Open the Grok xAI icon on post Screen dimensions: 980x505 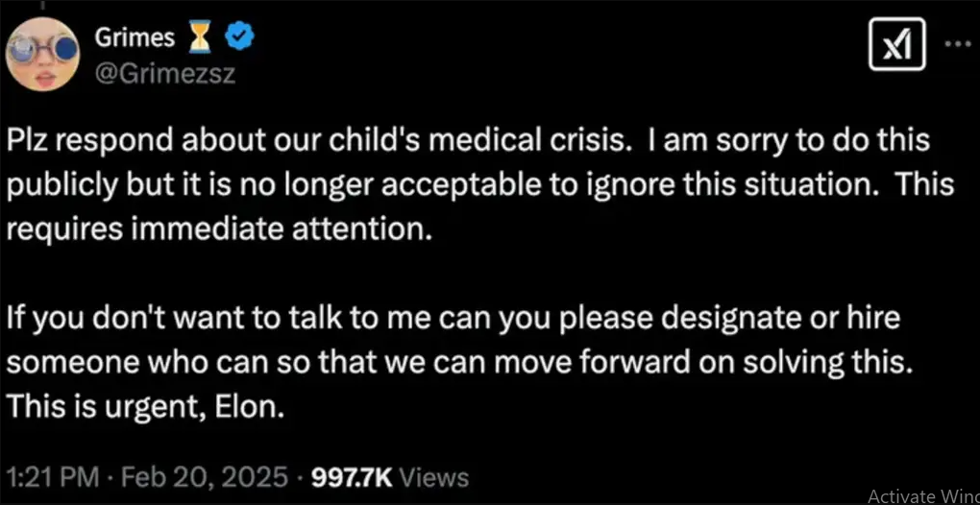897,51
